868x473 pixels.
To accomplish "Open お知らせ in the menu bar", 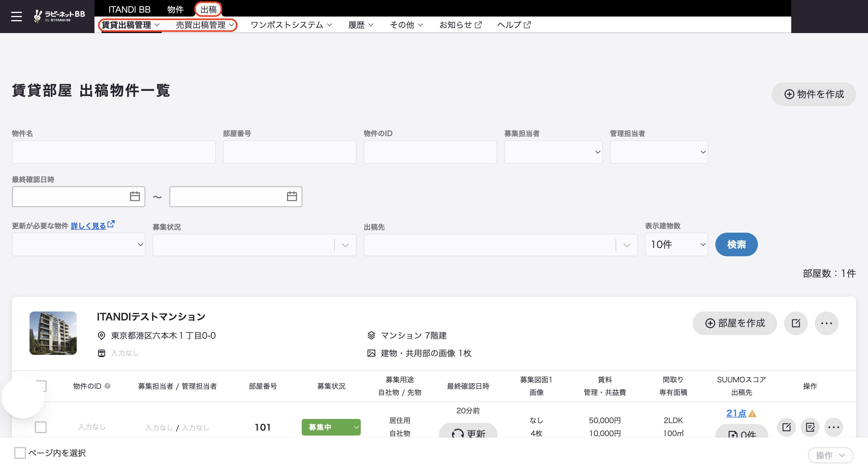I will [x=460, y=25].
